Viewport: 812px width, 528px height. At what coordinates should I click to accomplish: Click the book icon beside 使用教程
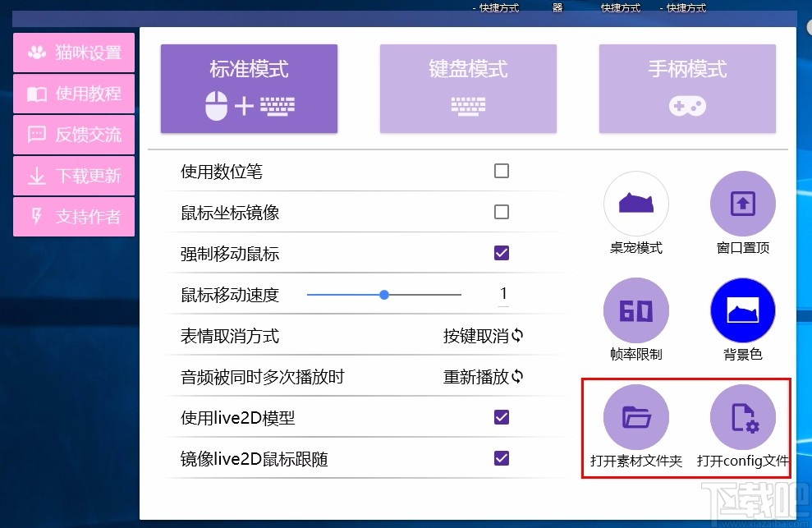(x=37, y=94)
